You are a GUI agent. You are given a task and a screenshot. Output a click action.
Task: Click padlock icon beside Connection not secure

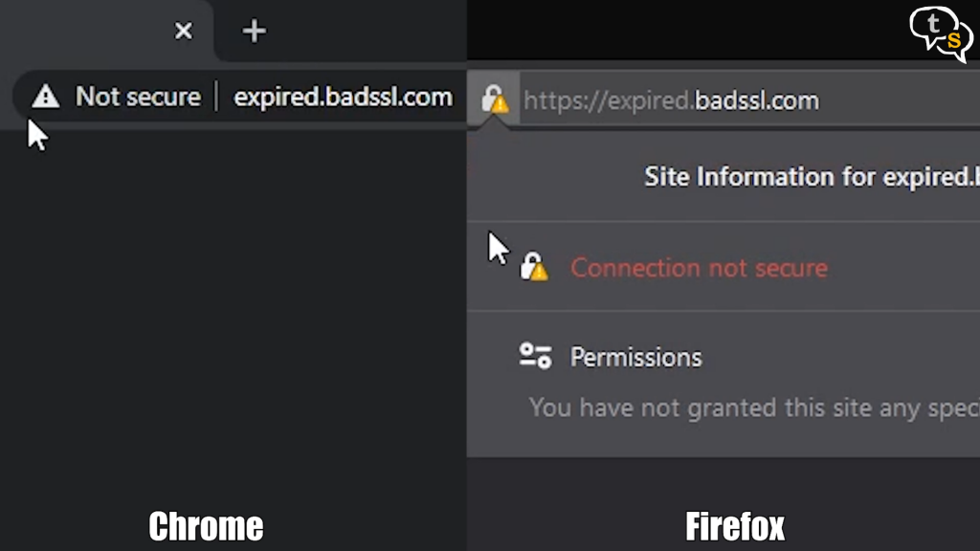point(534,268)
